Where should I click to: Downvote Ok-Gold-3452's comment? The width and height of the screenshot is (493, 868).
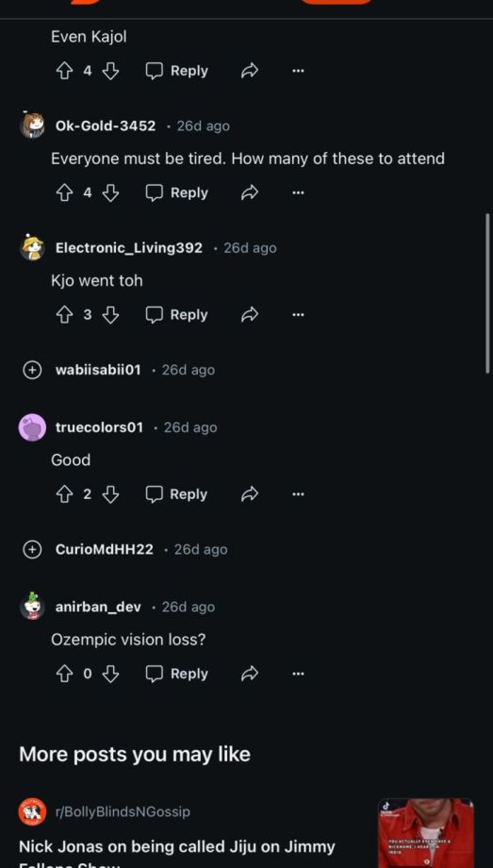tap(111, 192)
